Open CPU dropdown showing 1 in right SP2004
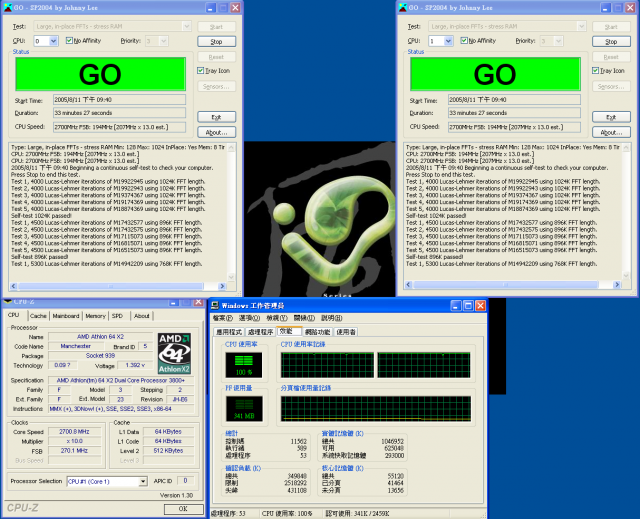This screenshot has width=640, height=519. (448, 41)
